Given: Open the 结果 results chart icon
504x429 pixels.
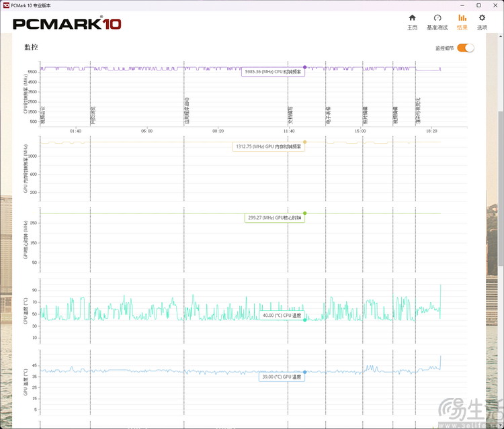Looking at the screenshot, I should (462, 17).
